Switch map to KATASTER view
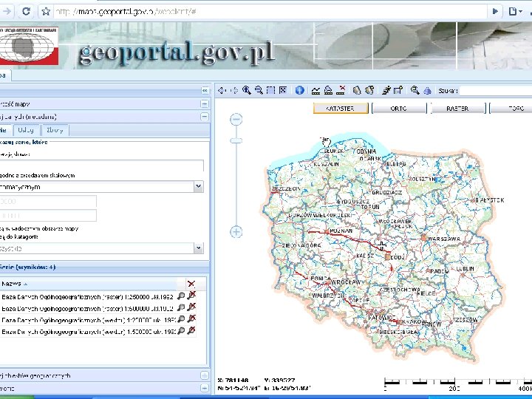 [341, 109]
